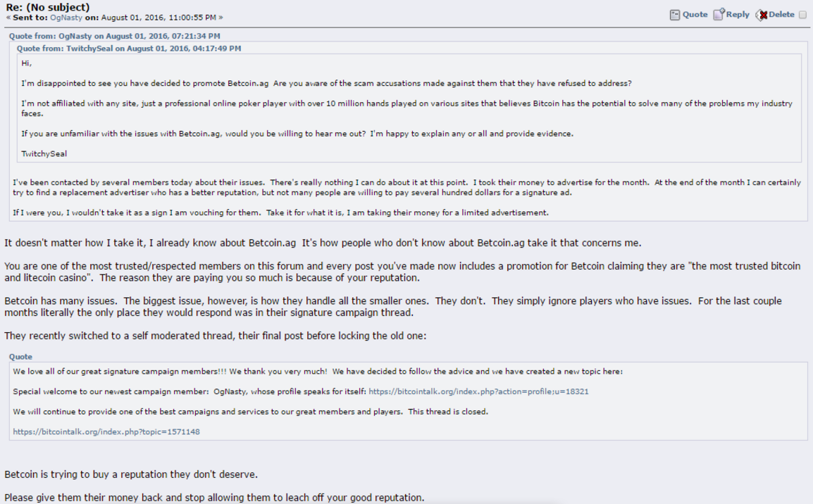The width and height of the screenshot is (813, 504).
Task: Click the right » marker after the timestamp
Action: point(221,17)
